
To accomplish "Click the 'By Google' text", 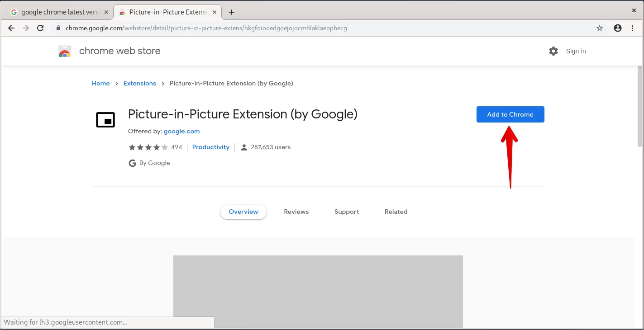I will [x=155, y=163].
